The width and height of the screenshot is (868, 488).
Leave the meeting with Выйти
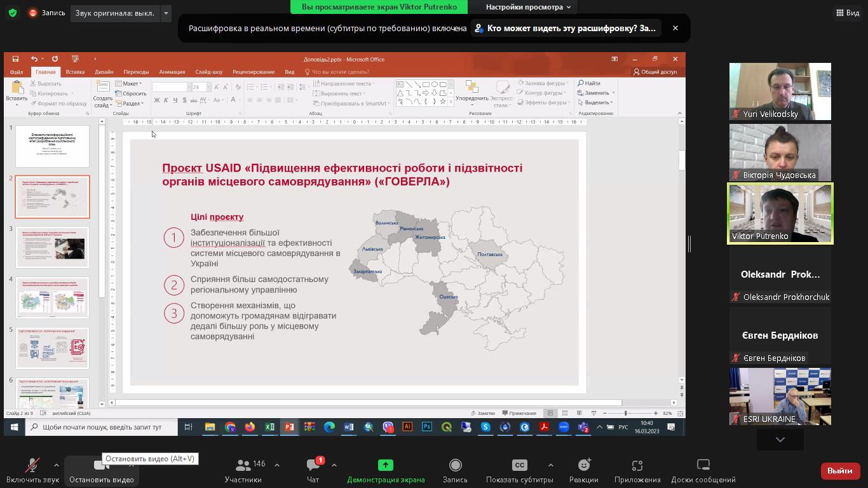click(x=840, y=471)
